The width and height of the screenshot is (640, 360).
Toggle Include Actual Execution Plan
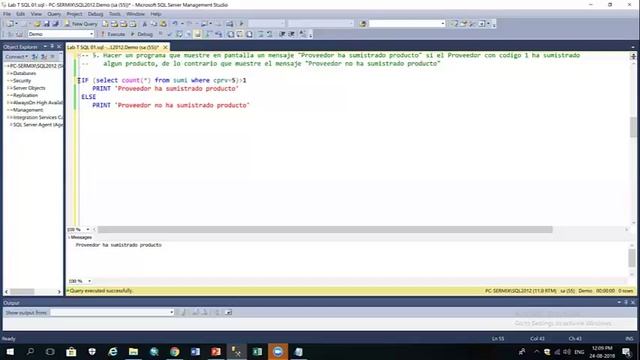click(x=209, y=34)
